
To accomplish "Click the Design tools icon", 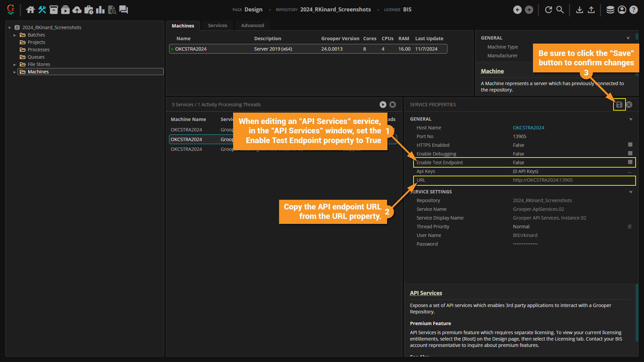I will [42, 10].
